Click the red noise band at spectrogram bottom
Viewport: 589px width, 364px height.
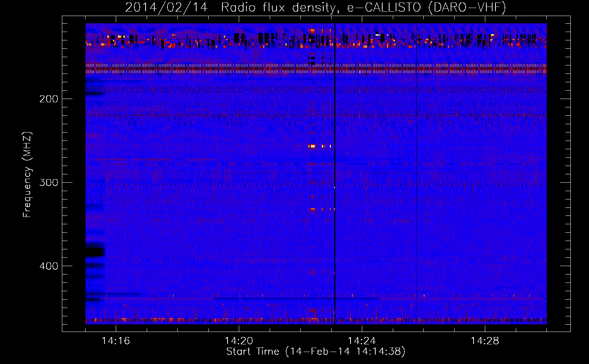316,320
